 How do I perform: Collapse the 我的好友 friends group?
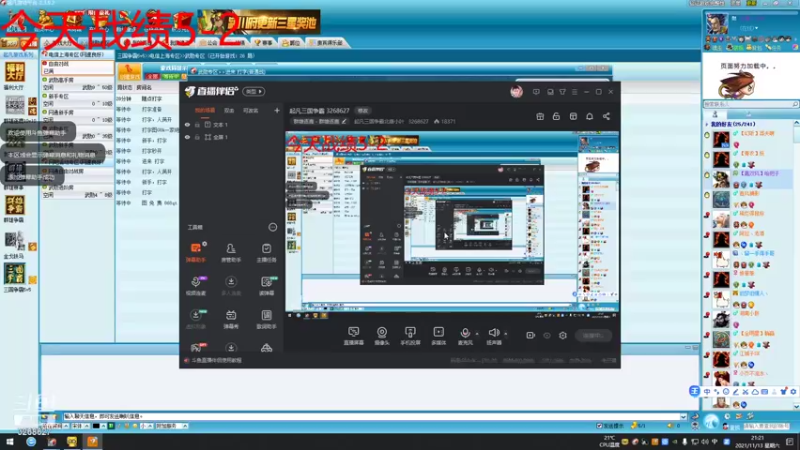point(707,124)
